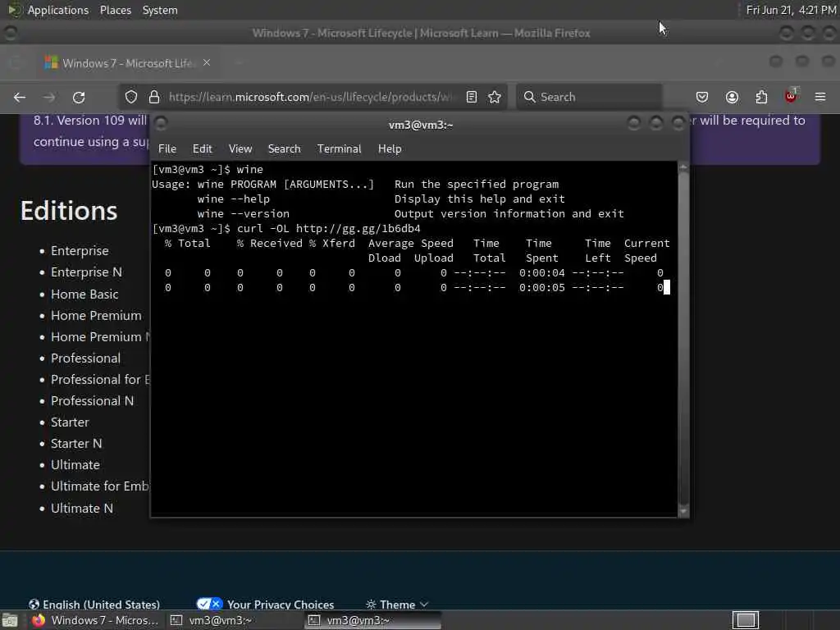Click the workspace switcher in bottom panel
The height and width of the screenshot is (630, 840).
click(x=746, y=620)
